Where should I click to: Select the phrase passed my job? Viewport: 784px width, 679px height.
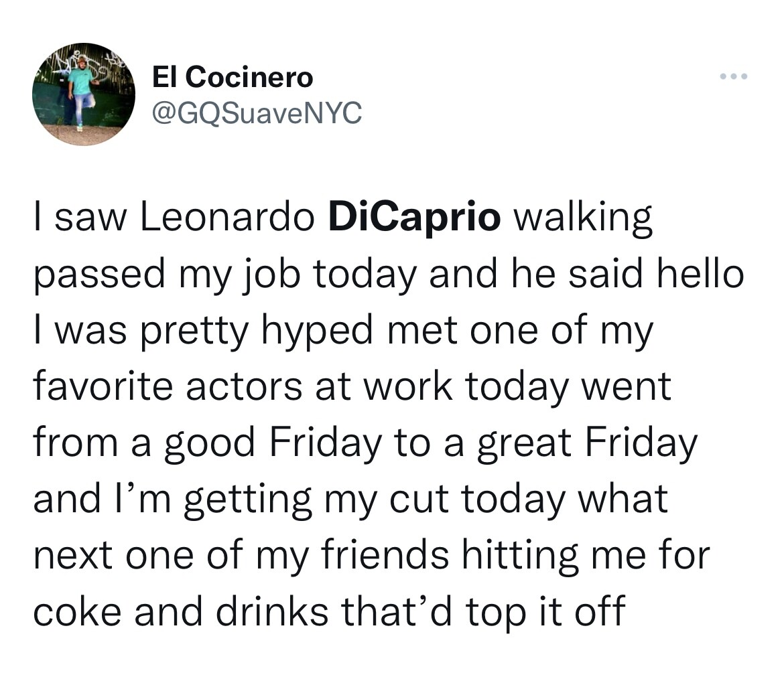point(167,275)
